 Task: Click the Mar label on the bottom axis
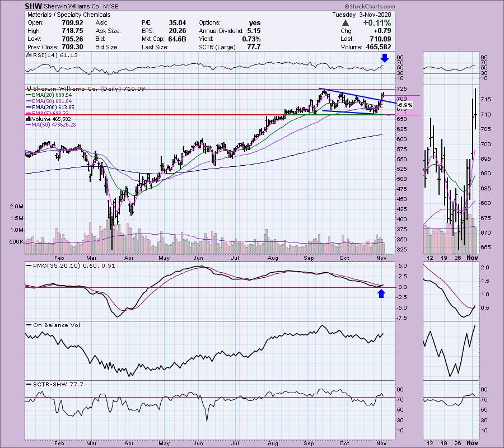(x=92, y=443)
